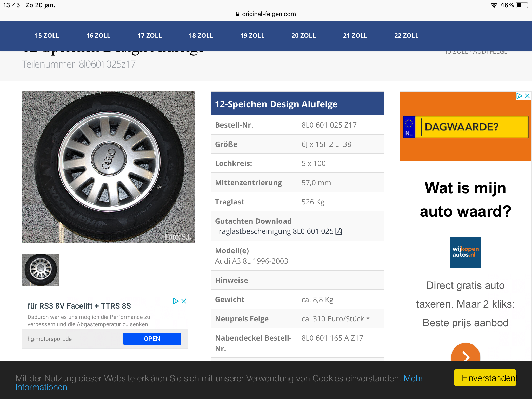Tap the 13:45 clock in status bar
Screen dimensions: 532x399
(x=11, y=5)
